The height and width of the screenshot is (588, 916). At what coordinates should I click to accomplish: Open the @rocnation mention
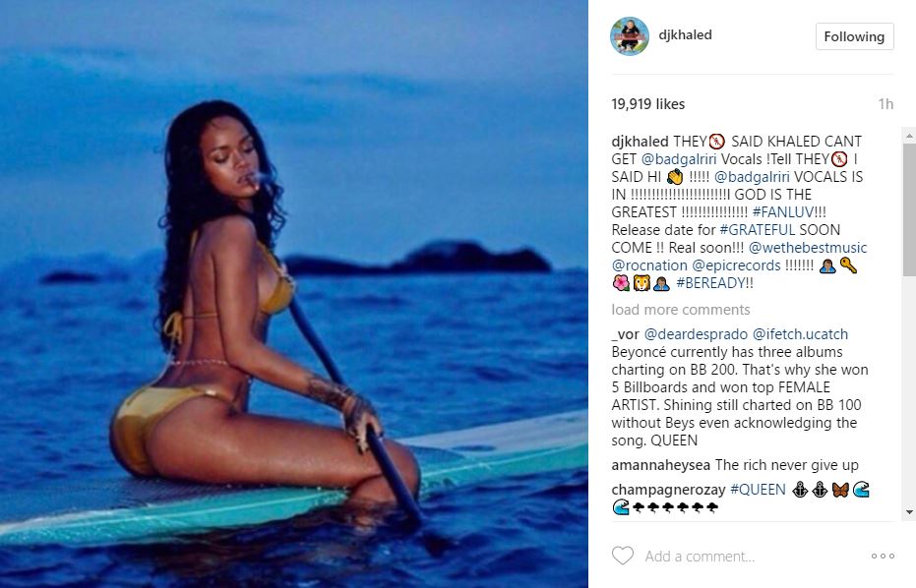649,265
